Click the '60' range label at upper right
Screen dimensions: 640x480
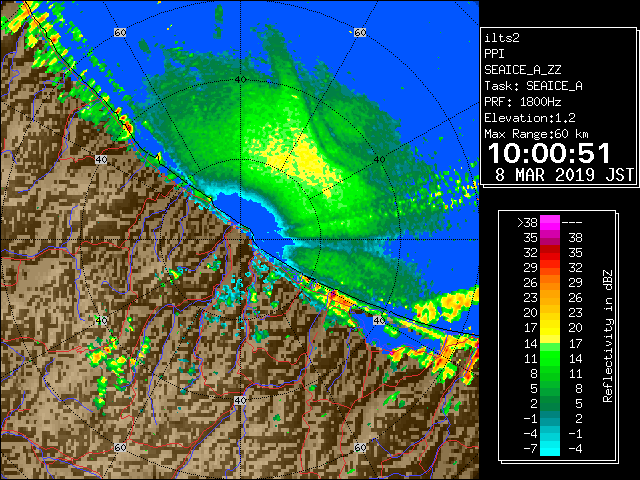(360, 33)
